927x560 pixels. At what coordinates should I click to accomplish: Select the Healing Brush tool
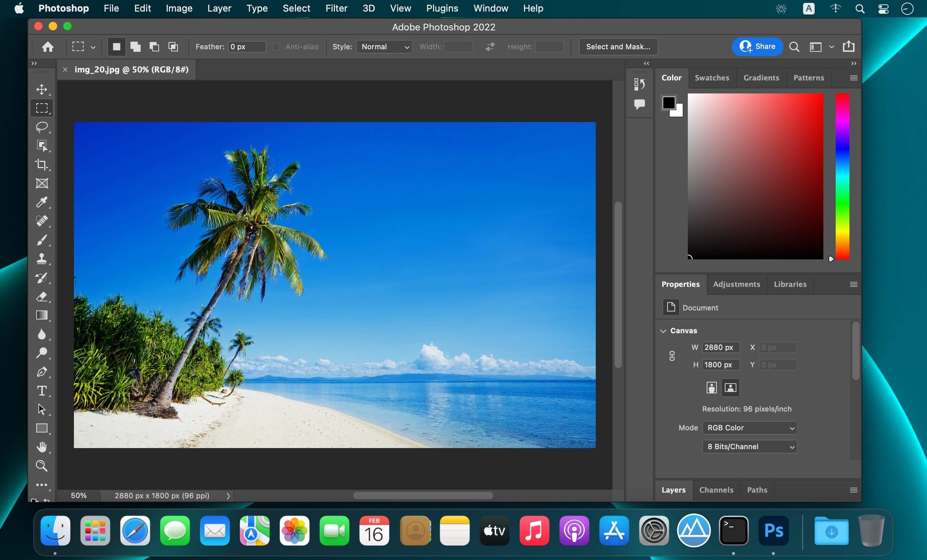click(41, 221)
